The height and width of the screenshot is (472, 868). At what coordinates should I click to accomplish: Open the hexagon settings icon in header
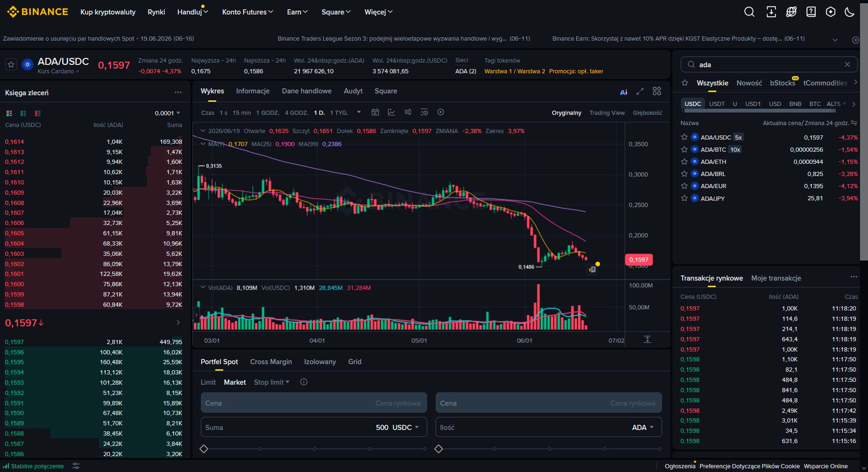pos(831,12)
